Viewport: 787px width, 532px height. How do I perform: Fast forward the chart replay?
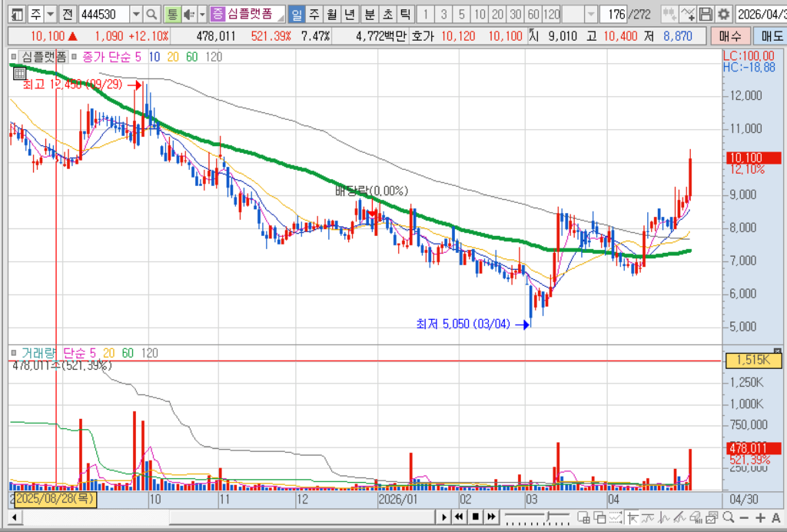tap(491, 517)
